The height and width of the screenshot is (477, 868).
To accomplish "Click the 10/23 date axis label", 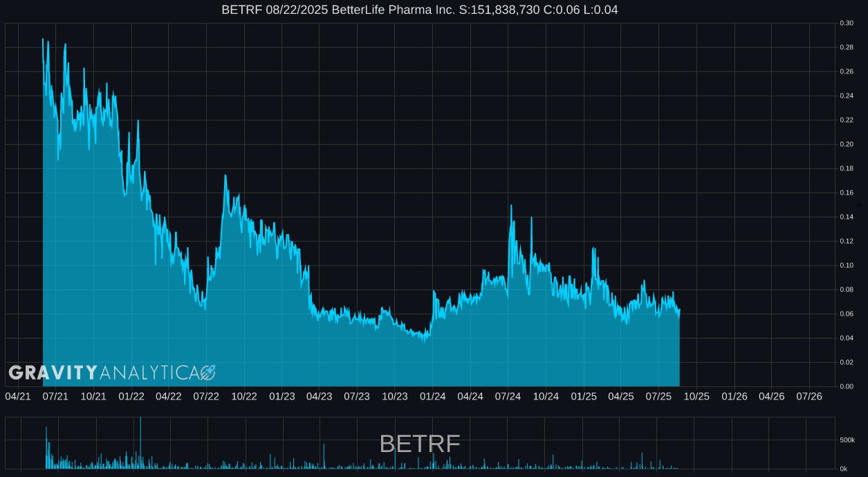I will [395, 397].
